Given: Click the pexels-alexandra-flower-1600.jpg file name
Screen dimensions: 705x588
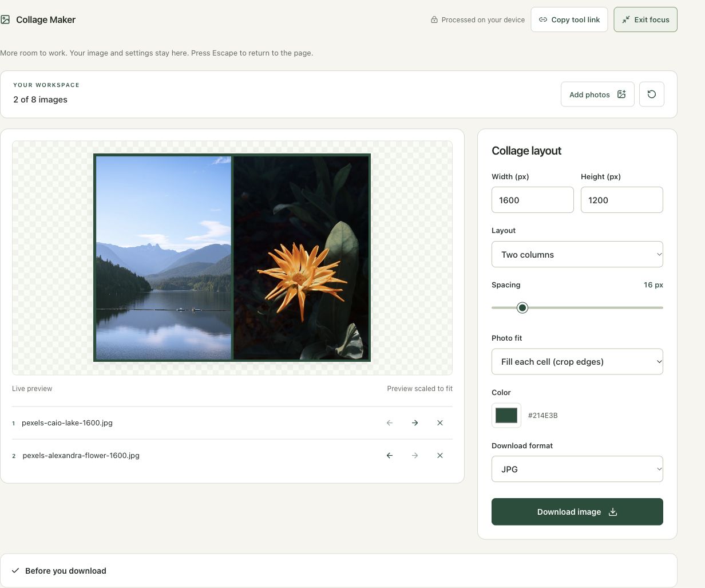Looking at the screenshot, I should click(81, 456).
